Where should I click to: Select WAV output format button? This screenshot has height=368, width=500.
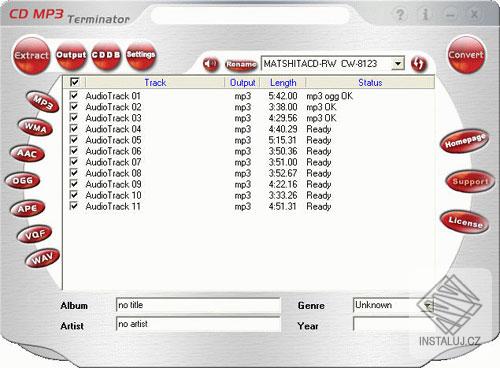(42, 258)
